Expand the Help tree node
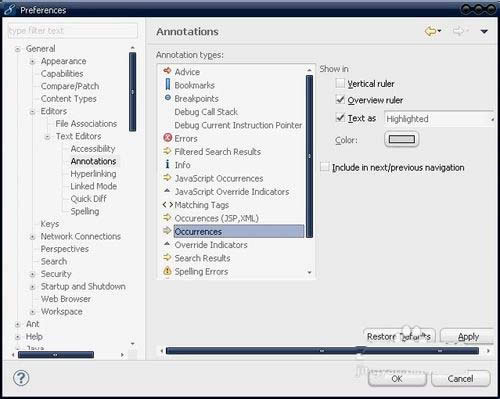 [x=18, y=337]
